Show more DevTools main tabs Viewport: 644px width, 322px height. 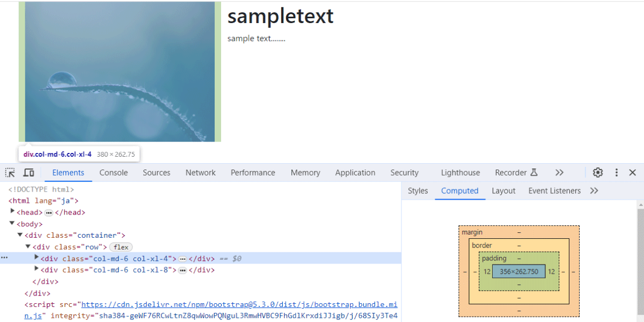(x=559, y=173)
